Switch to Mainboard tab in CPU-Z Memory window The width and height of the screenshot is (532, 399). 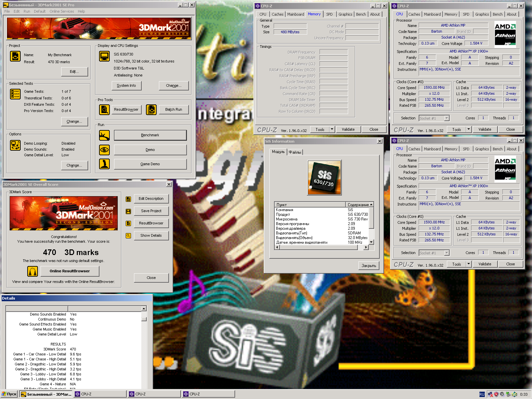pos(296,14)
